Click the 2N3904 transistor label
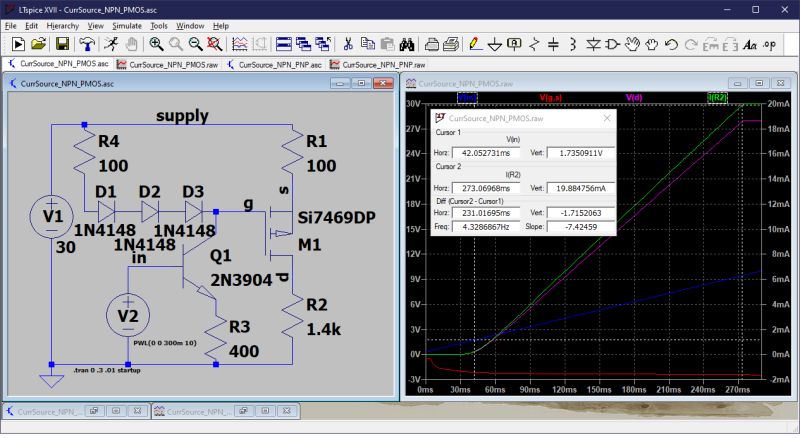The image size is (800, 438). coord(241,280)
